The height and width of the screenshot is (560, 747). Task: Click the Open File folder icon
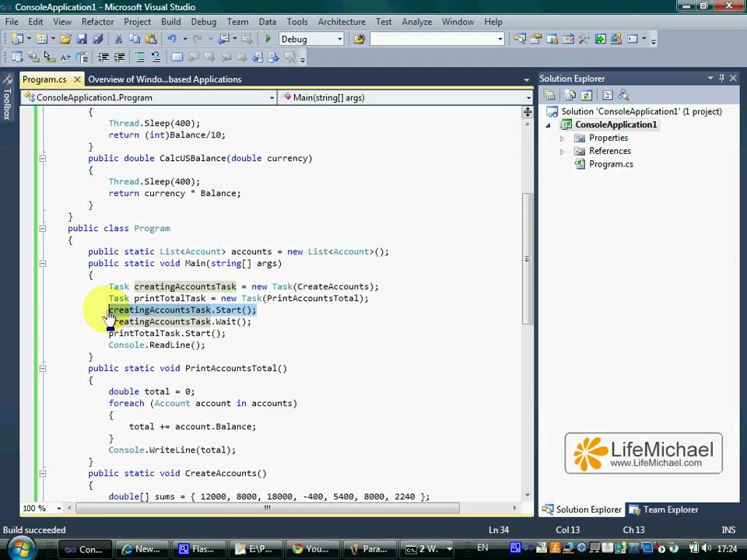(x=65, y=39)
